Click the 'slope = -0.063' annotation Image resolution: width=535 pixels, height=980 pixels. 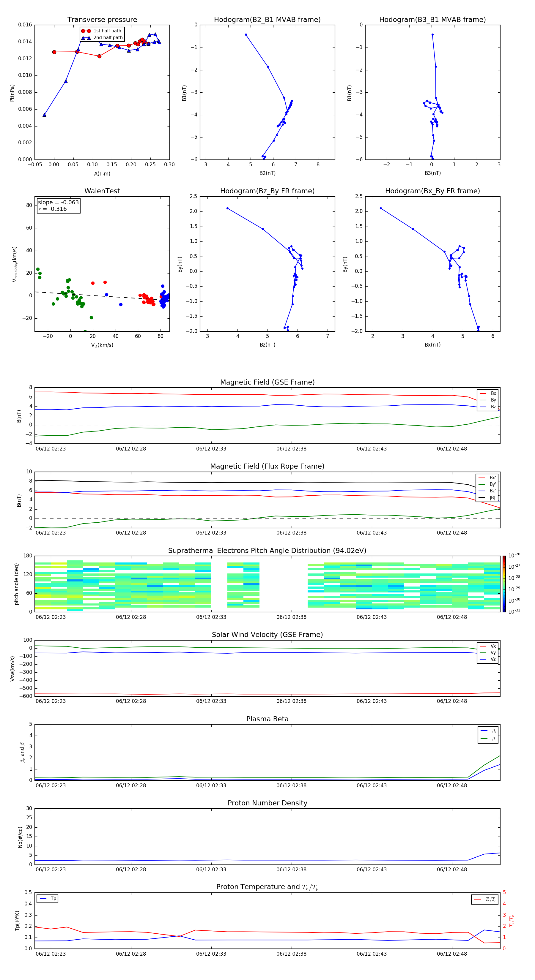coord(58,203)
